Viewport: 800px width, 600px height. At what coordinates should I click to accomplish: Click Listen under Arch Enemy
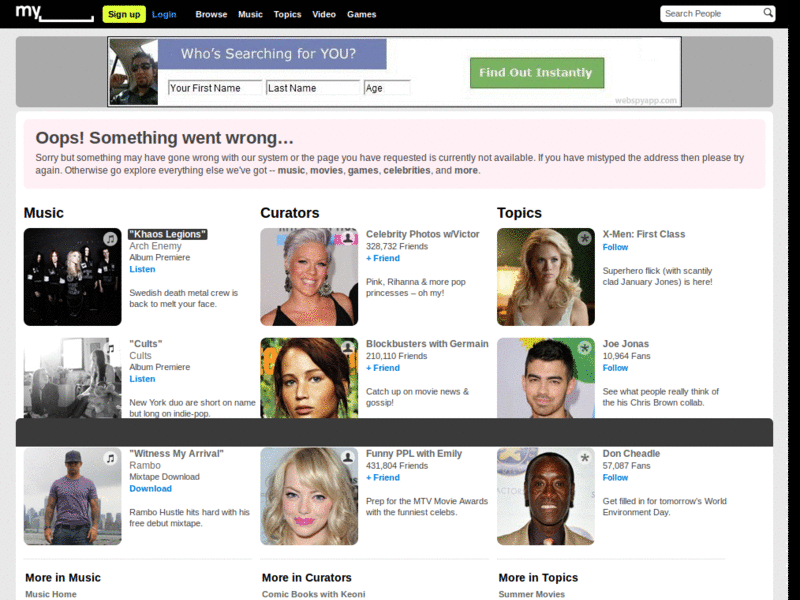coord(142,269)
